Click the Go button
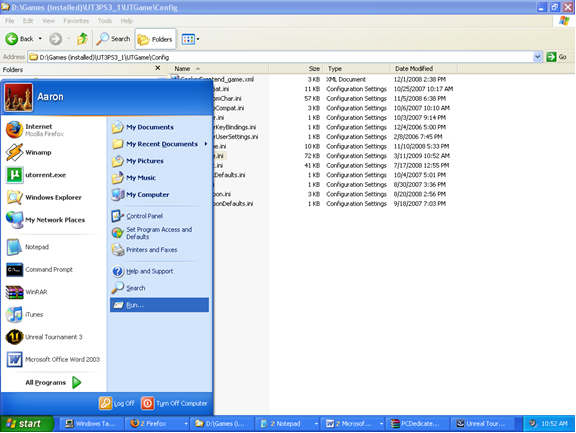The height and width of the screenshot is (433, 576). click(x=557, y=57)
